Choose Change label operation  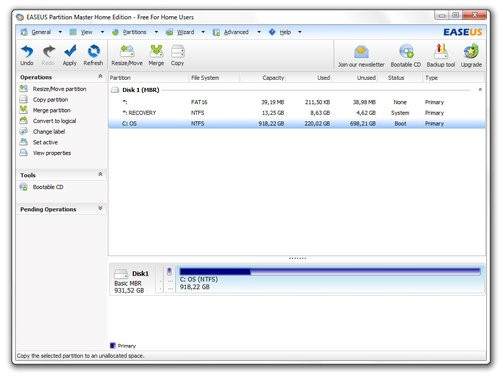click(x=49, y=132)
